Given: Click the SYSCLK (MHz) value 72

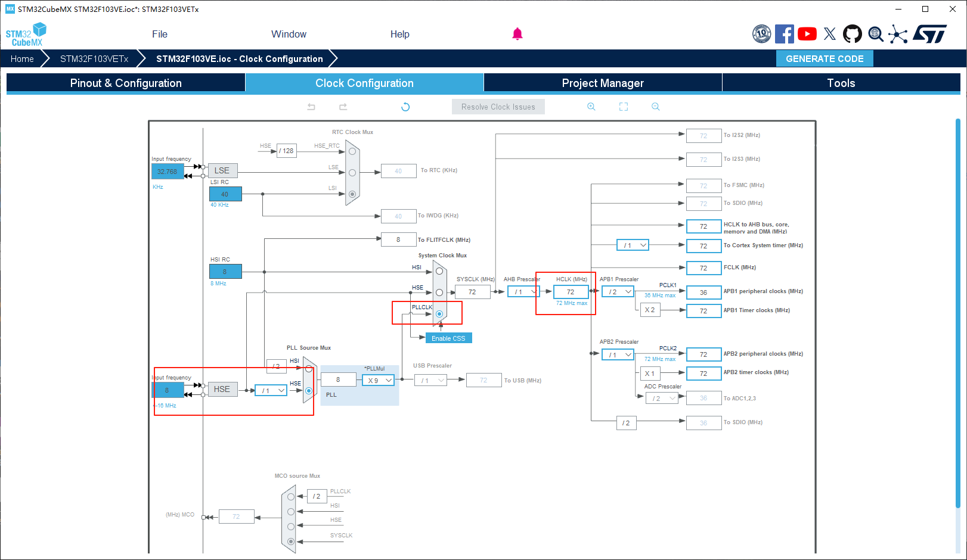Looking at the screenshot, I should (x=472, y=292).
